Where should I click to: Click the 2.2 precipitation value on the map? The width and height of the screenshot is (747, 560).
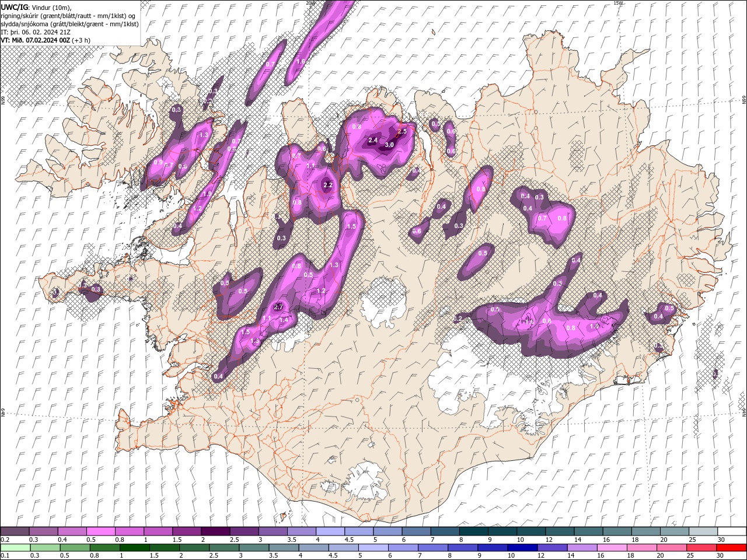[328, 185]
